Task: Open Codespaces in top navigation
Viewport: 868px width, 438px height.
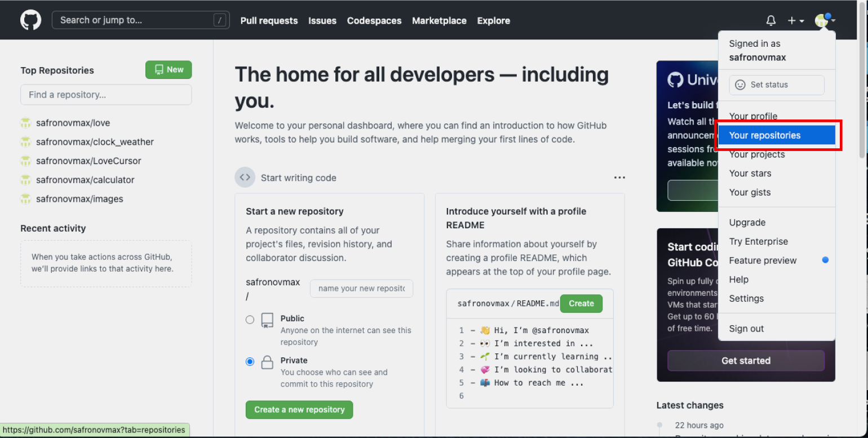Action: [x=374, y=21]
